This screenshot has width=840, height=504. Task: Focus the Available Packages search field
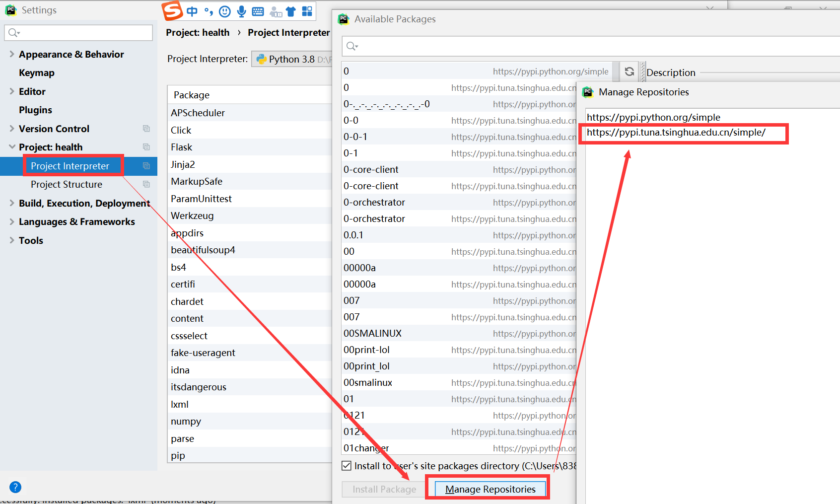(x=591, y=46)
